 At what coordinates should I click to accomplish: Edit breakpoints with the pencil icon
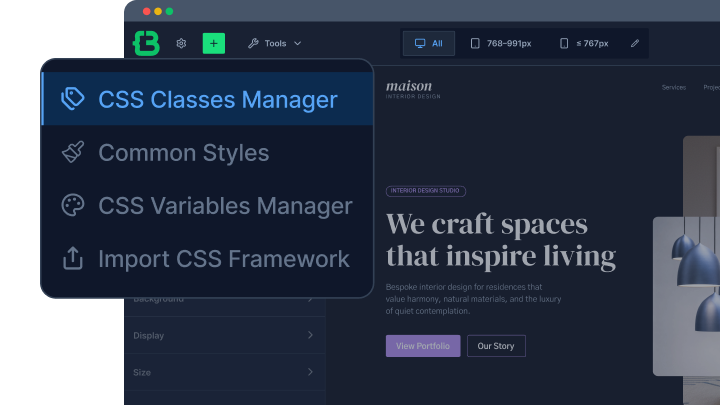point(635,44)
